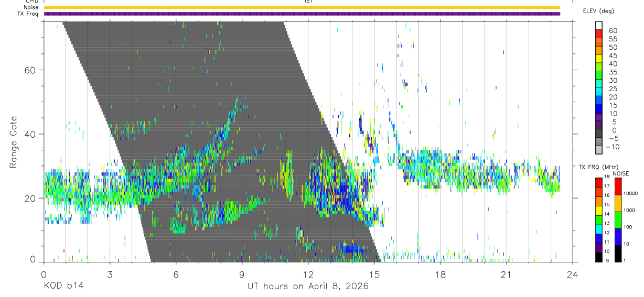644x297 pixels.
Task: Click the 'ELEV (deg)' colorbar title
Action: pyautogui.click(x=598, y=10)
